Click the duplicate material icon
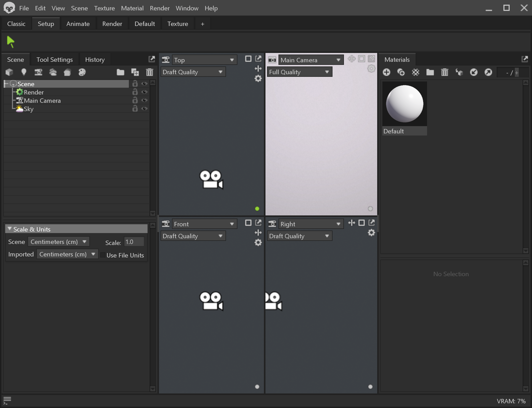Viewport: 532px width, 408px height. pyautogui.click(x=401, y=72)
